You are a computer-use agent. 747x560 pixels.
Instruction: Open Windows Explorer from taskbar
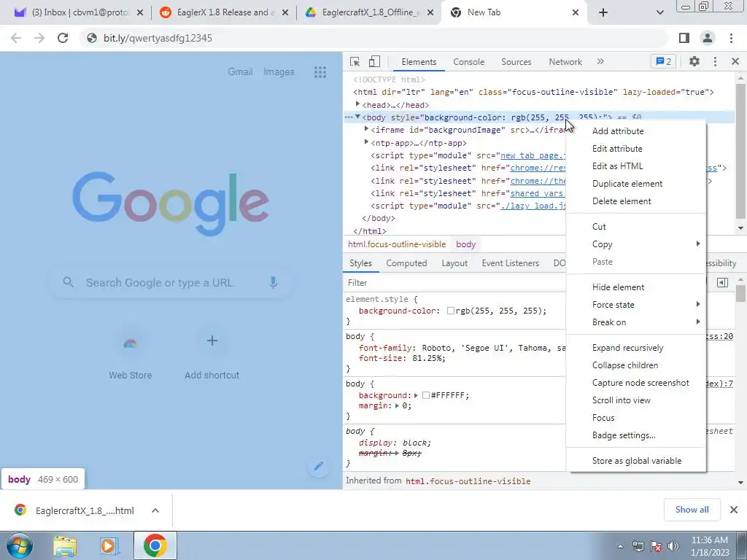pos(65,545)
